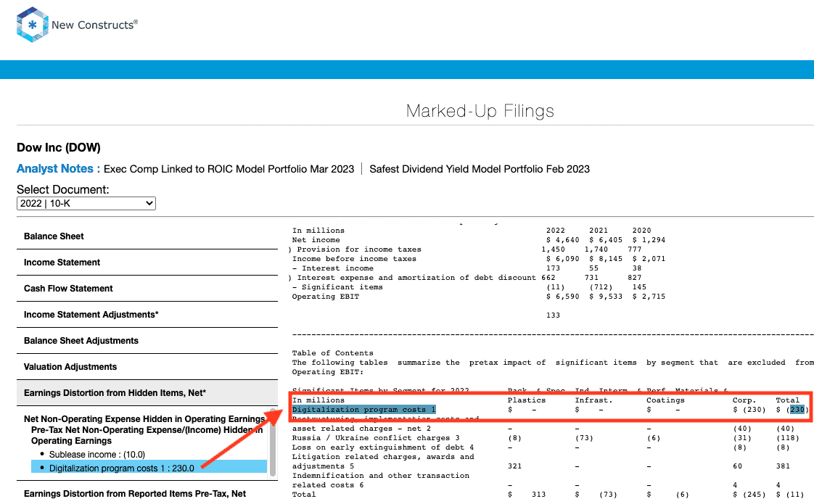Open Exec Comp Linked to ROIC analyst note
This screenshot has height=504, width=814.
pyautogui.click(x=229, y=169)
